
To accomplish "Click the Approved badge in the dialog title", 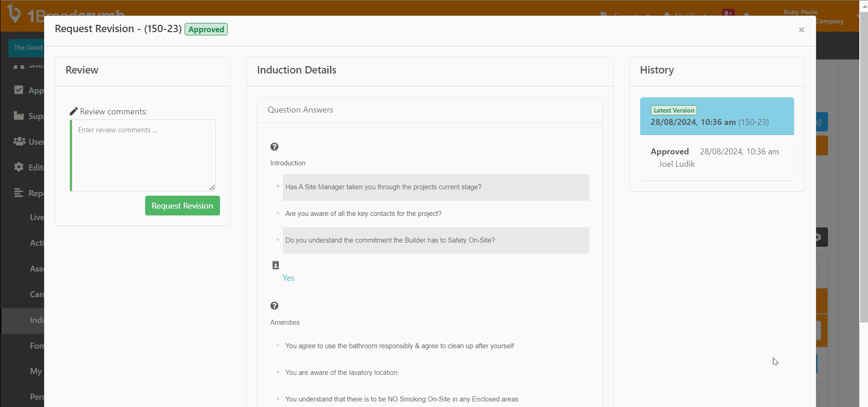I will click(x=206, y=29).
